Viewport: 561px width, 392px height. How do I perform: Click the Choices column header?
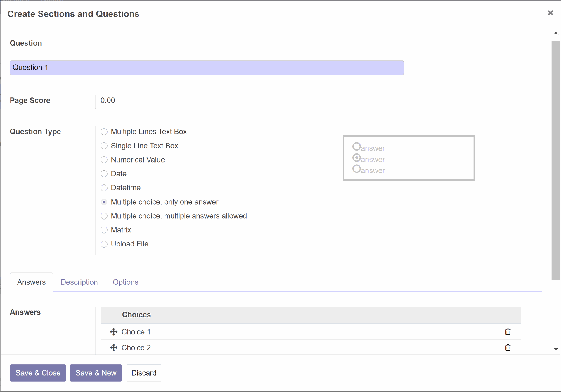136,315
